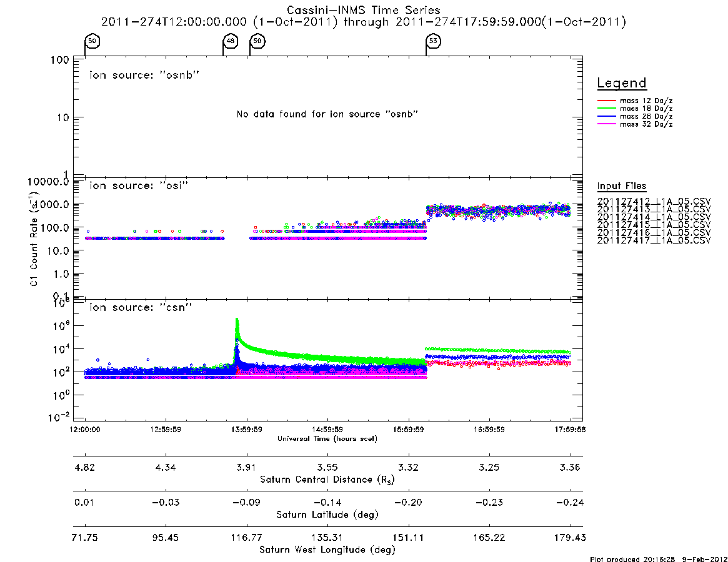Click the 'ion source: "csn"' panel label
Viewport: 728px width, 562px height.
coord(141,307)
